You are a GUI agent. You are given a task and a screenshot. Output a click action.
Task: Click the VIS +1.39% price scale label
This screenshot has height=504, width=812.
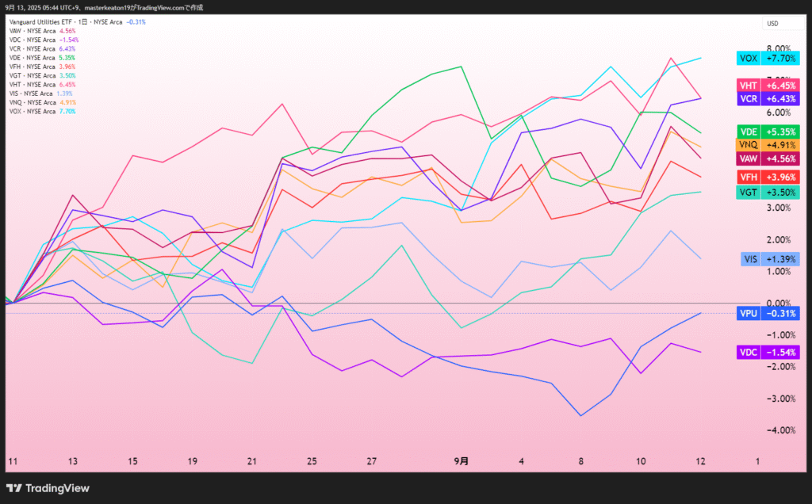770,258
